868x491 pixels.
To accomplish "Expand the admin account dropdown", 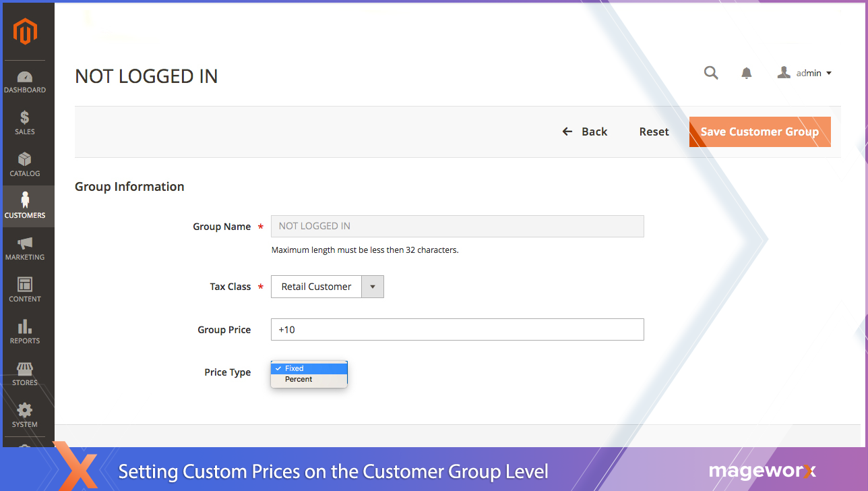I will (805, 73).
